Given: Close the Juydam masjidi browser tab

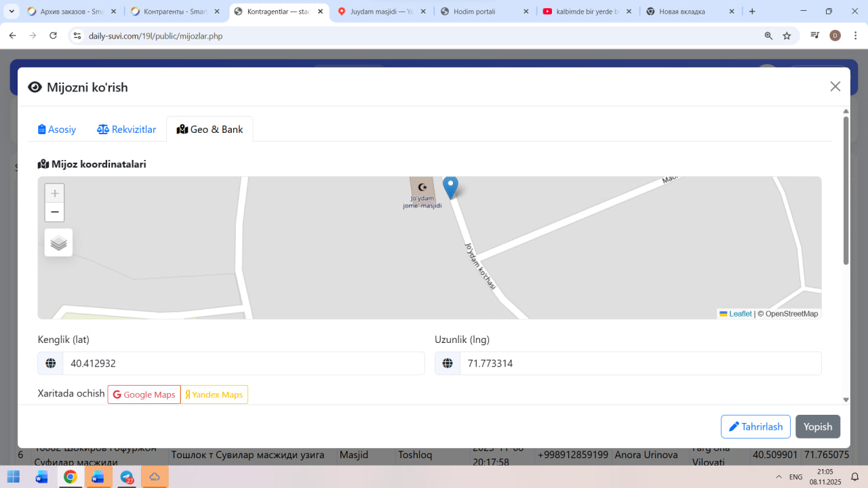Looking at the screenshot, I should pyautogui.click(x=423, y=12).
